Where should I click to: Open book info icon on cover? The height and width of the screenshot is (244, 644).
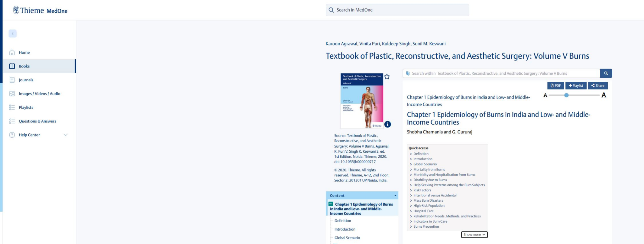(388, 124)
